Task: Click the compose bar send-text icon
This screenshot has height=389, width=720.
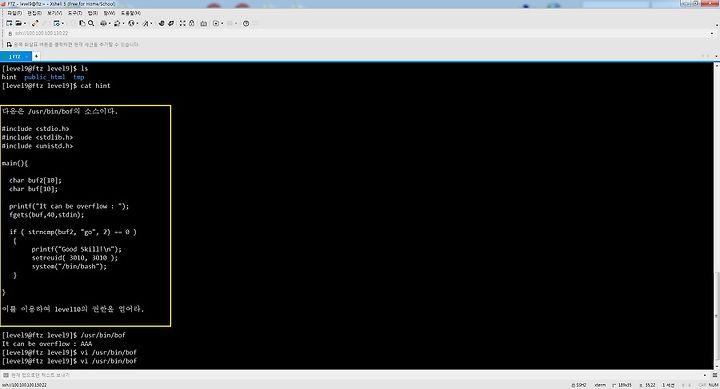Action: 6,375
